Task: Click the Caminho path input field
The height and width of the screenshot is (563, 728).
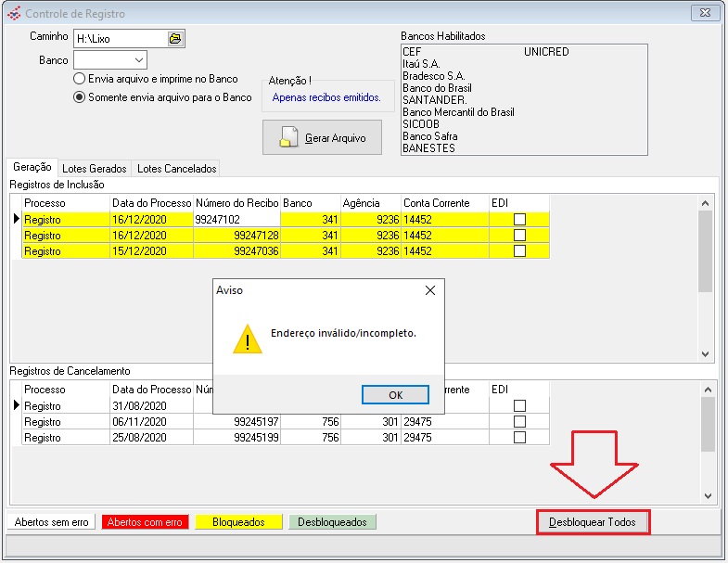Action: [119, 38]
